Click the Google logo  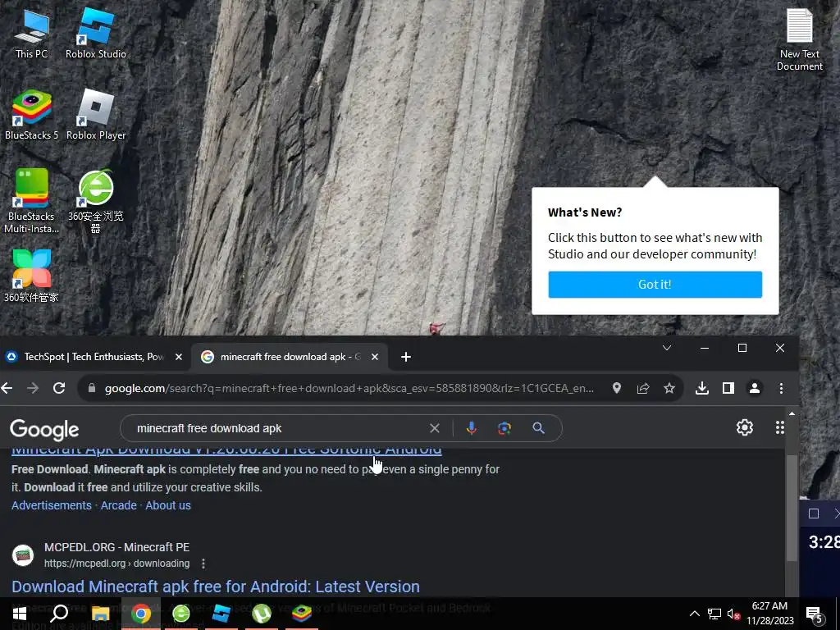point(44,429)
